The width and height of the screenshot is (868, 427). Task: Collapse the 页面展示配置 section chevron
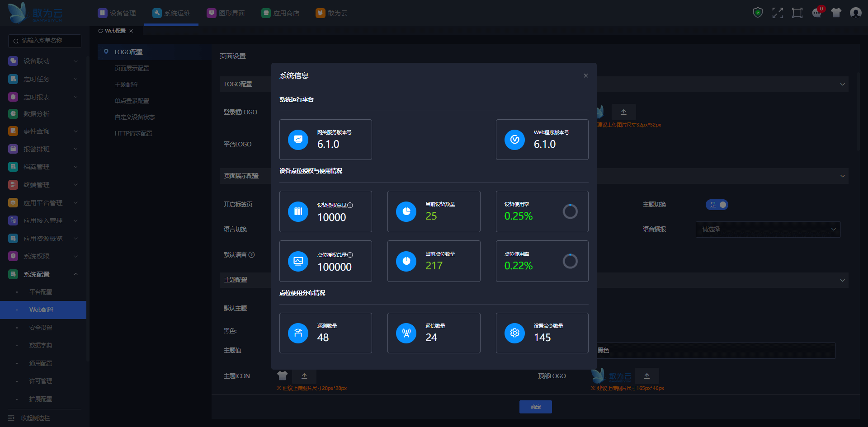pyautogui.click(x=842, y=176)
